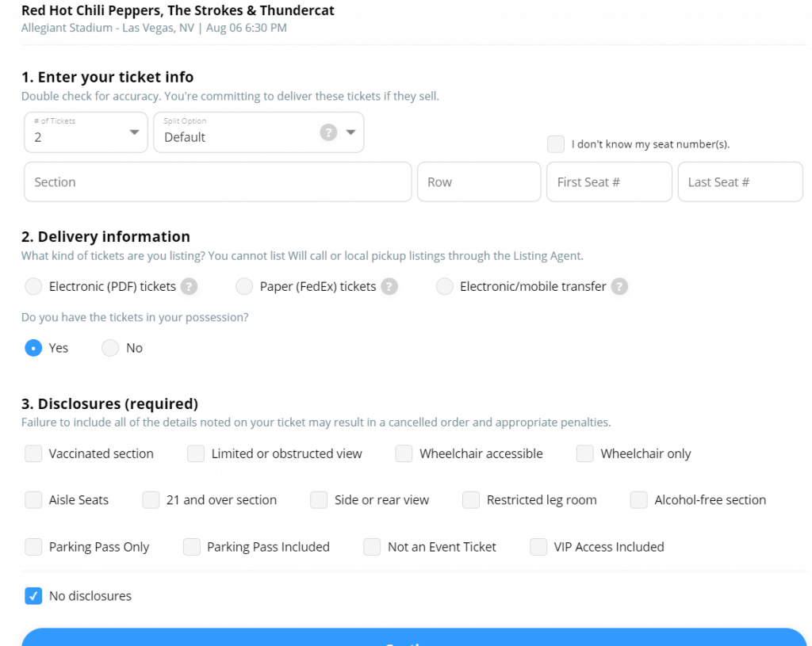This screenshot has height=646, width=812.
Task: Select No for tickets in possession
Action: tap(110, 348)
